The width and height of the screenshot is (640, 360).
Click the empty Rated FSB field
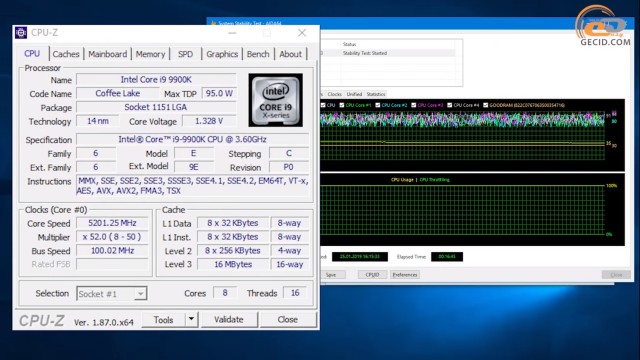(x=112, y=264)
